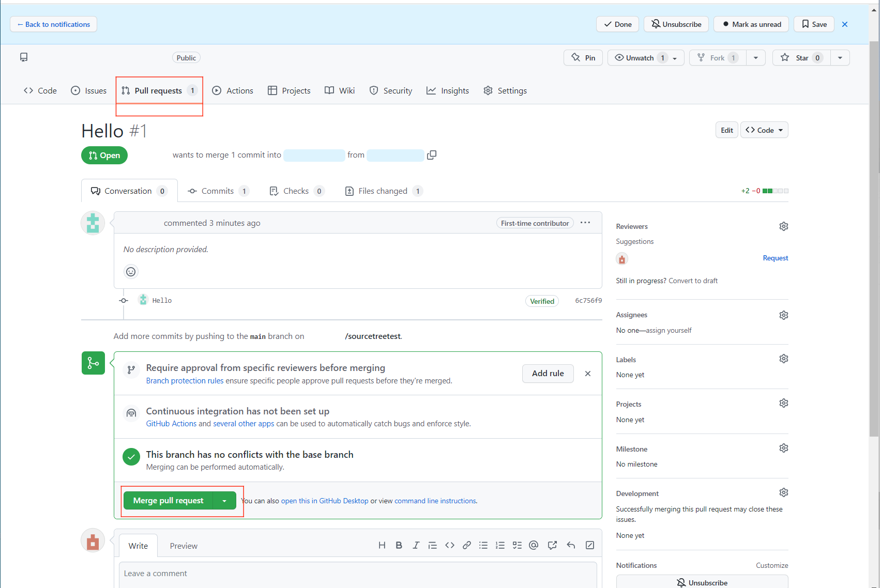Open the Branch protection rules link
The image size is (881, 588).
coord(185,381)
